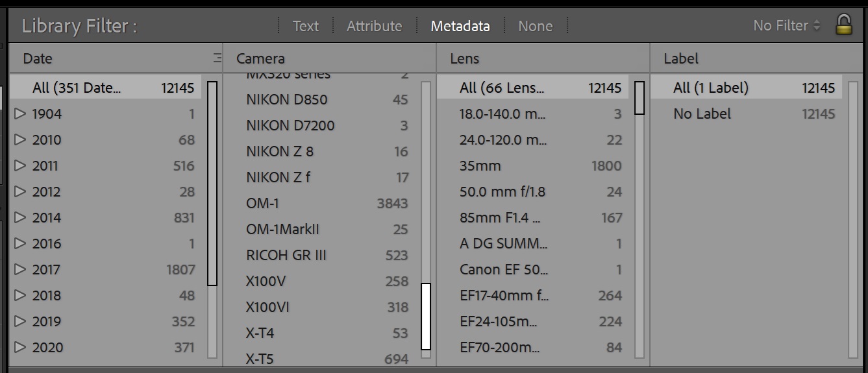The image size is (868, 373).
Task: Select All (1 Label) row
Action: point(747,88)
